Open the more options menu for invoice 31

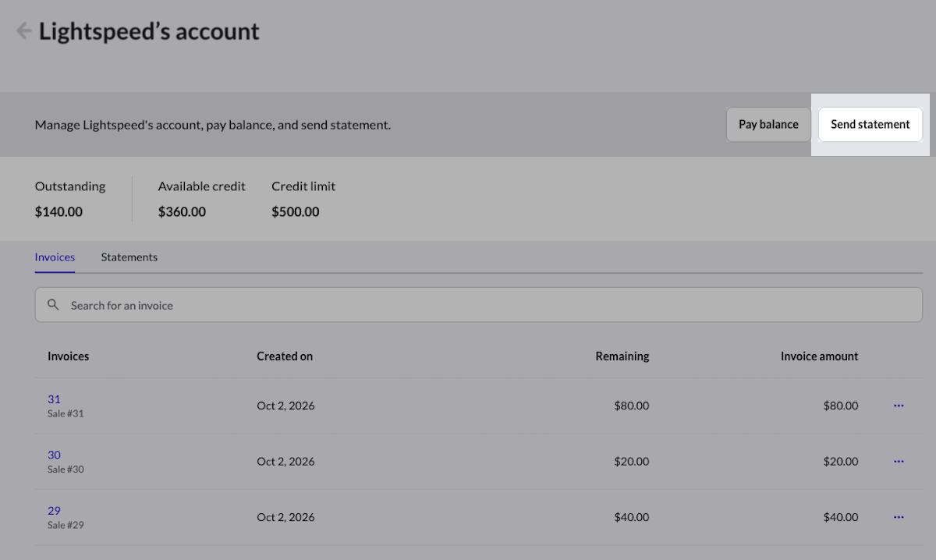(899, 406)
